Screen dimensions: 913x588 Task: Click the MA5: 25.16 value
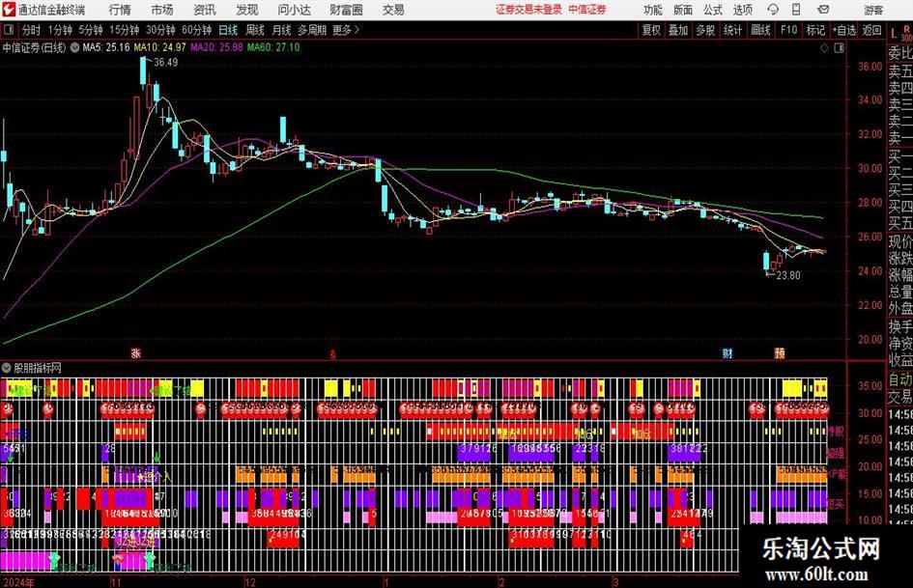click(106, 47)
